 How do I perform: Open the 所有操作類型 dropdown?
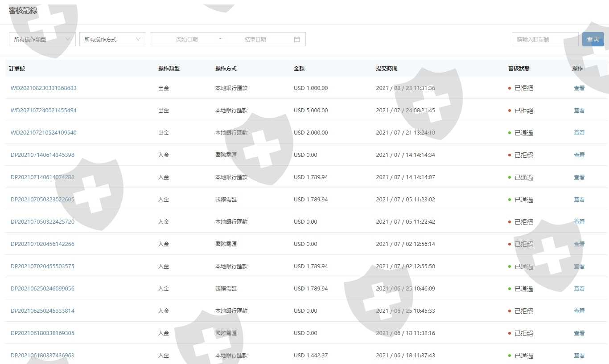42,39
